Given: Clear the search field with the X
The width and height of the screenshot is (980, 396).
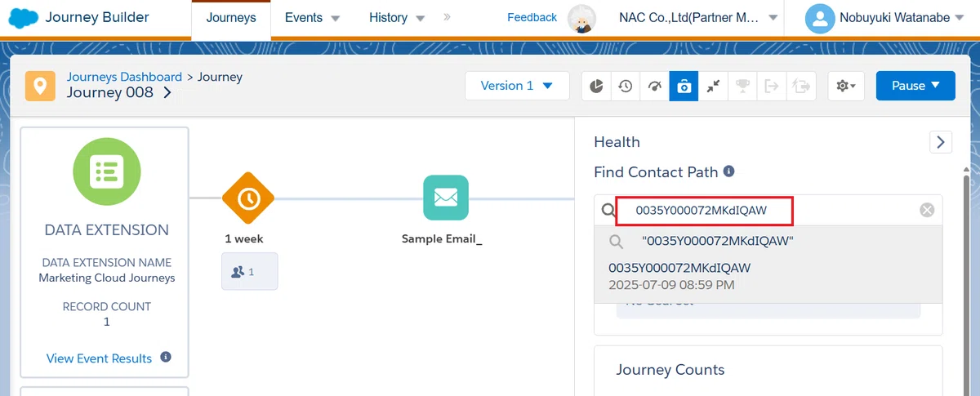Looking at the screenshot, I should coord(927,211).
